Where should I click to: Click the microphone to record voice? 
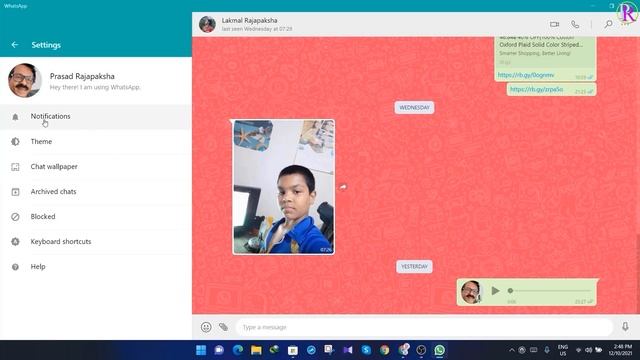pos(625,327)
